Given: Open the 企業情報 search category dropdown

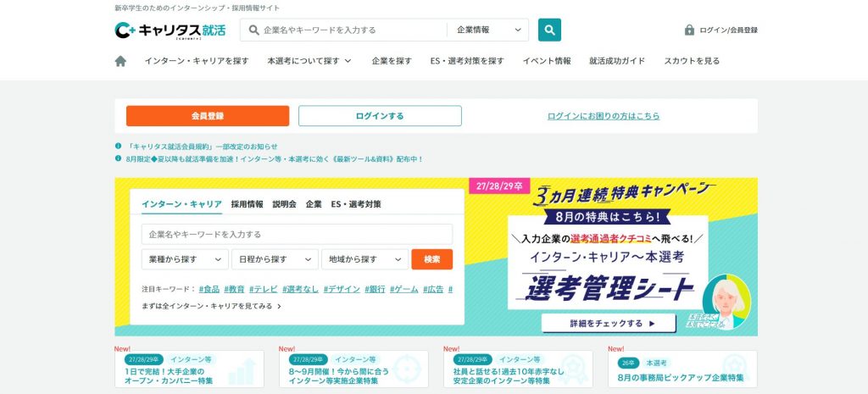Looking at the screenshot, I should 488,30.
